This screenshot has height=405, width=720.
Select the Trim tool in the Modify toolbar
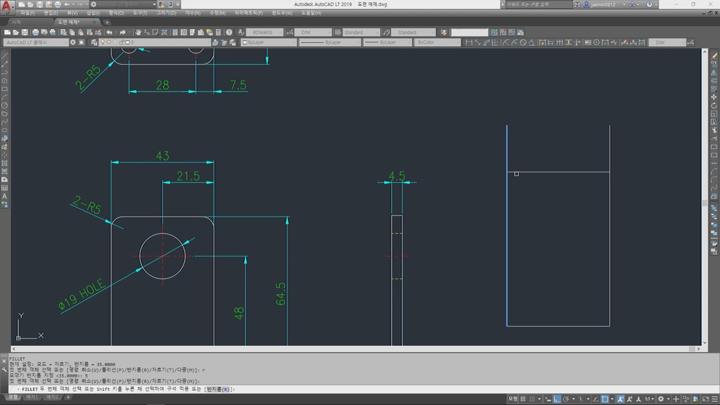tap(714, 130)
